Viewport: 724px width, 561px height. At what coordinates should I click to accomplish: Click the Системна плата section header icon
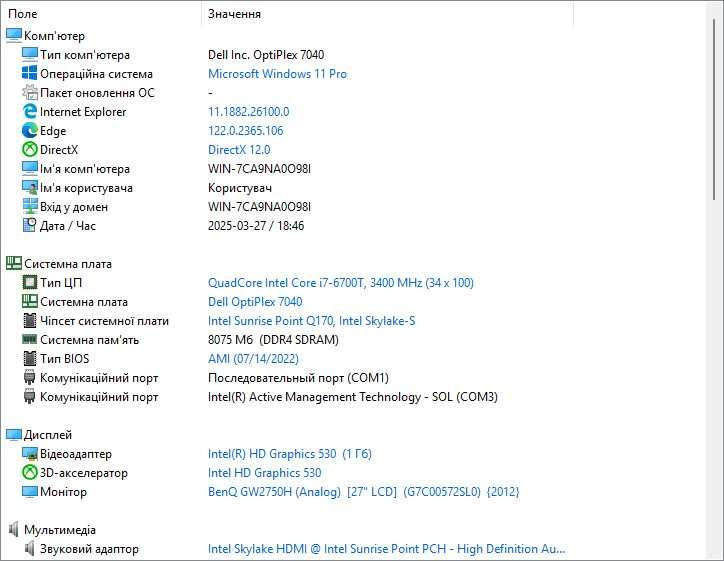14,264
